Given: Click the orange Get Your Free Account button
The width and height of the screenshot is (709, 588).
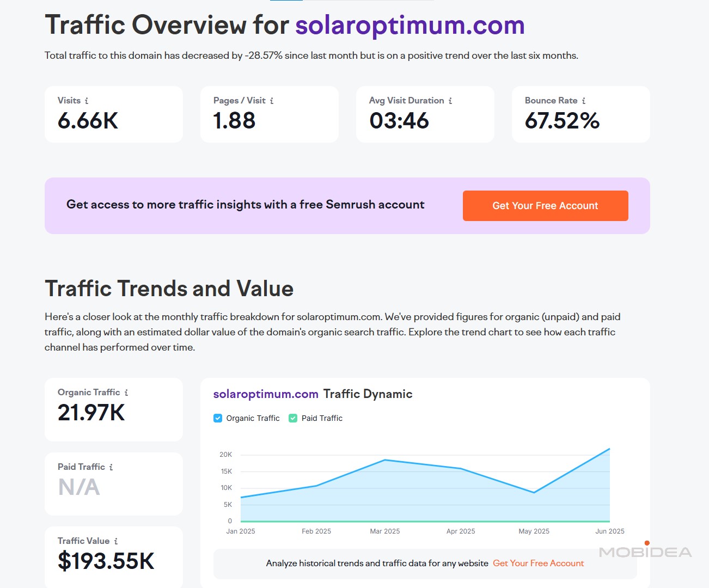Looking at the screenshot, I should [x=545, y=206].
